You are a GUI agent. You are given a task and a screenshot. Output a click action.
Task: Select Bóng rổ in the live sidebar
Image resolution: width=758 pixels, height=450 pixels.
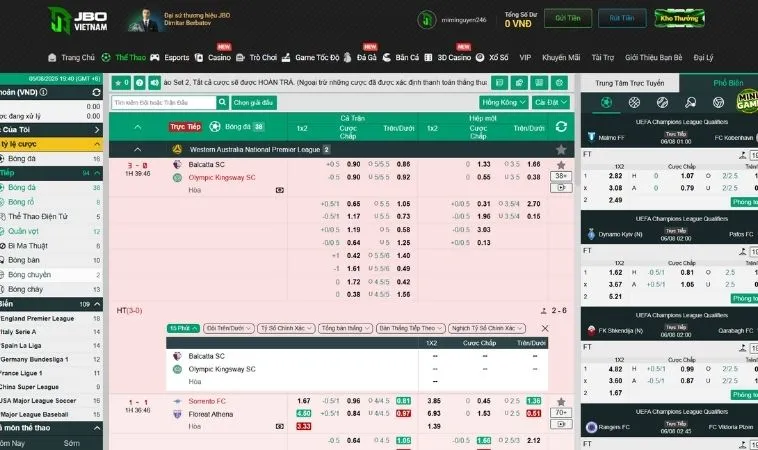point(51,202)
